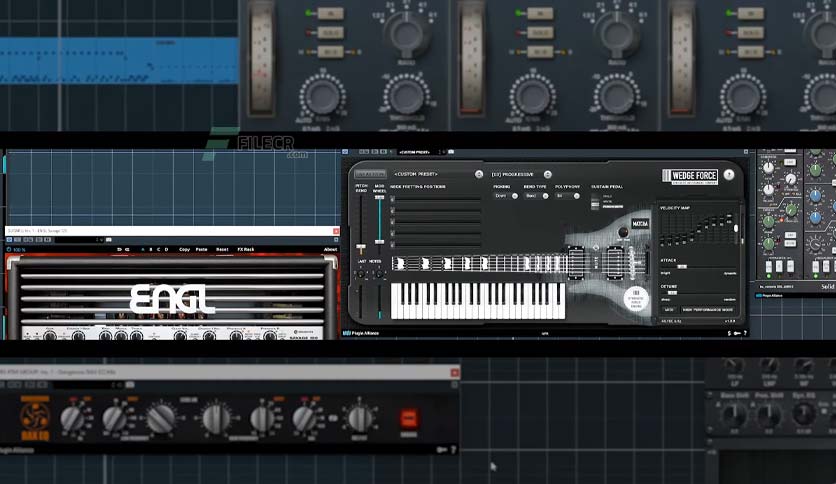The height and width of the screenshot is (484, 836).
Task: Click the High Performance Mode button
Action: tap(708, 310)
